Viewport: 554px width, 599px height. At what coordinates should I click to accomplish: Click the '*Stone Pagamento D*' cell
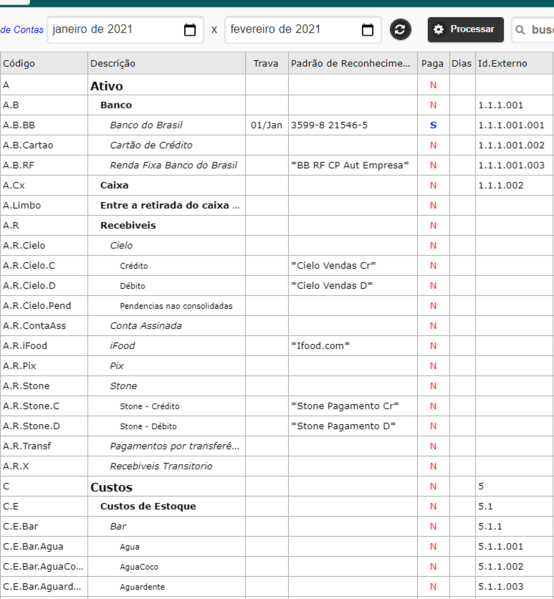click(x=353, y=426)
